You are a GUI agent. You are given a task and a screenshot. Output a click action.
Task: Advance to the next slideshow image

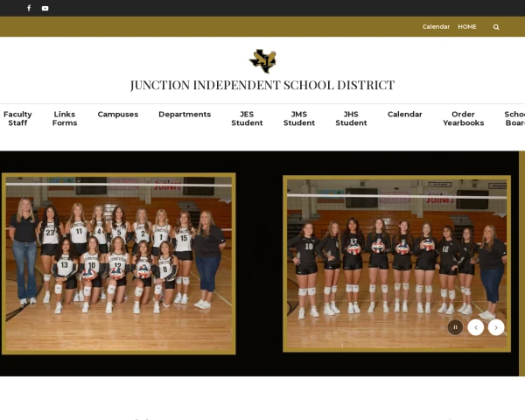[x=496, y=327]
